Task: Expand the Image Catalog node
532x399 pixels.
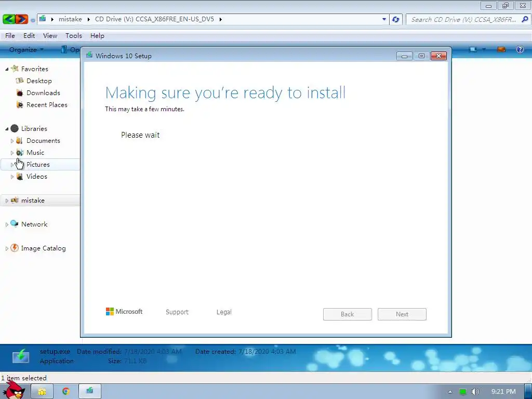Action: [x=7, y=248]
